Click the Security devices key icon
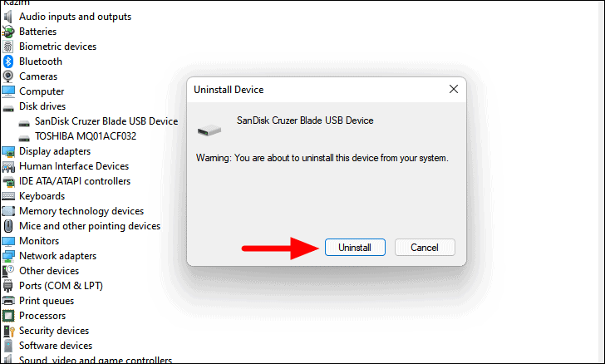Screen dimensions: 605x364 (8, 331)
